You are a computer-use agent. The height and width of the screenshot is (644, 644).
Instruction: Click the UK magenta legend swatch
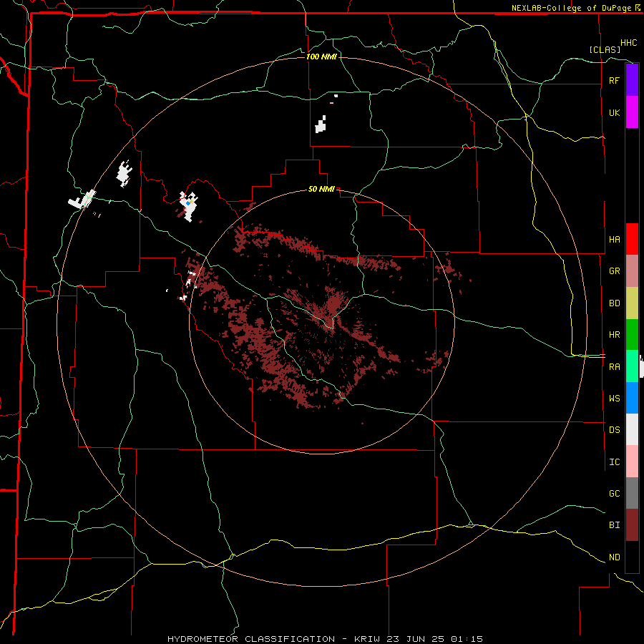point(632,112)
